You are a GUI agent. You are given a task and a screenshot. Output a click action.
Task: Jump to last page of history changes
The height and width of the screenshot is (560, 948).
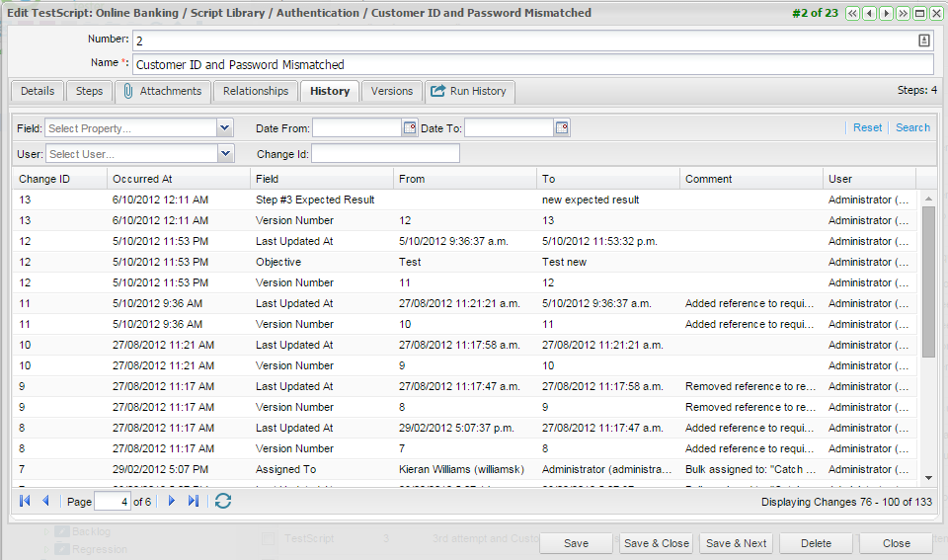(194, 502)
